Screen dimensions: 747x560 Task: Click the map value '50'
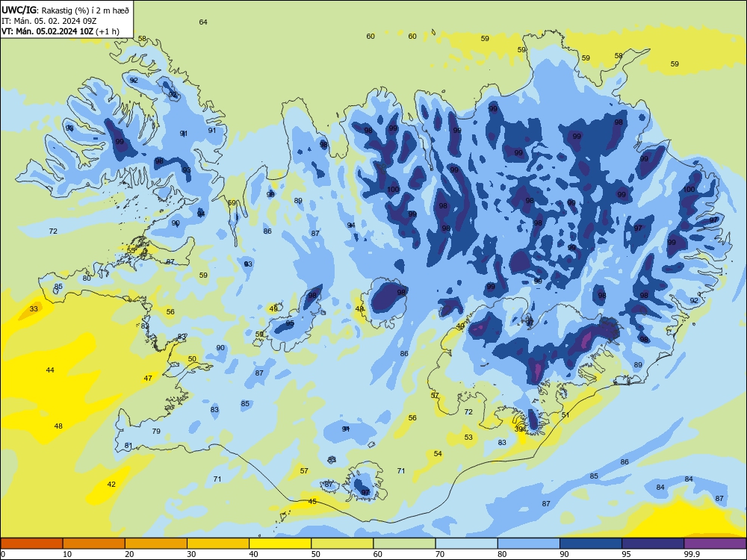(x=192, y=359)
